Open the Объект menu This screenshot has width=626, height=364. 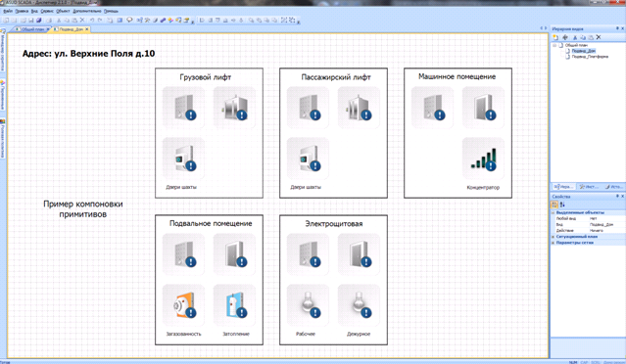(x=63, y=11)
